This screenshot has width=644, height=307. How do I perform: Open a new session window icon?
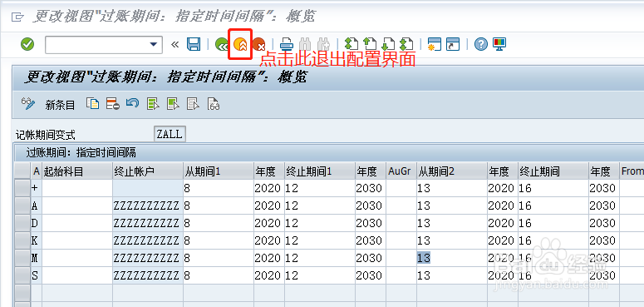(434, 44)
